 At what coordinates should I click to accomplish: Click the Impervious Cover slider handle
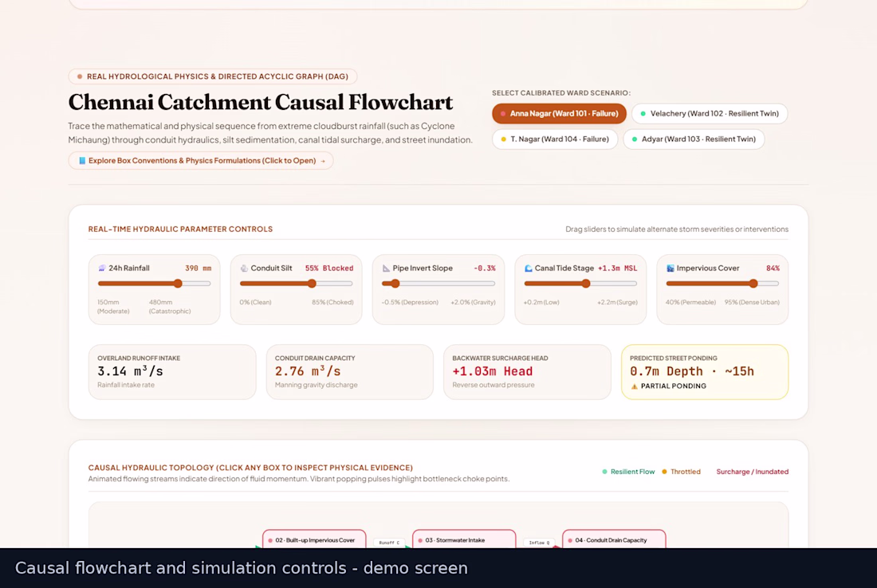pyautogui.click(x=753, y=284)
